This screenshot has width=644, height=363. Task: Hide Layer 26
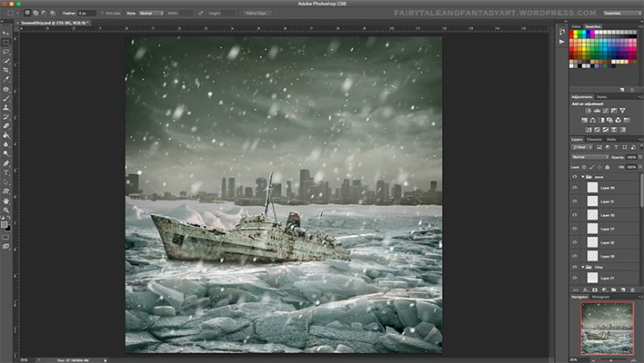[575, 255]
